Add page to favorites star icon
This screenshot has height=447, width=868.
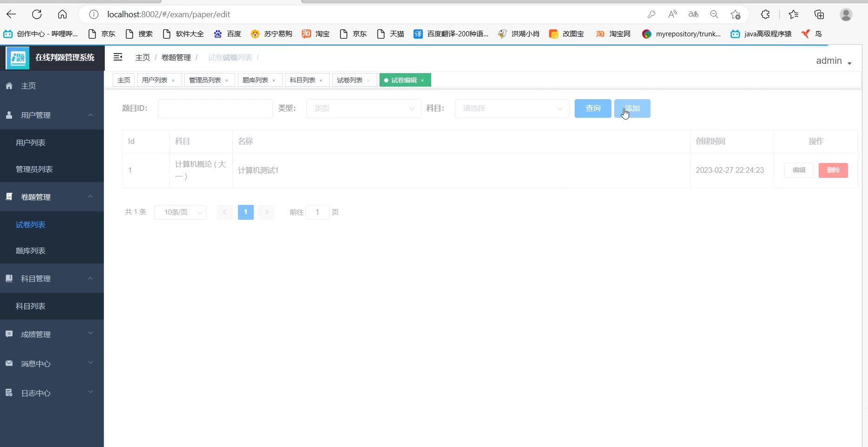(x=735, y=14)
